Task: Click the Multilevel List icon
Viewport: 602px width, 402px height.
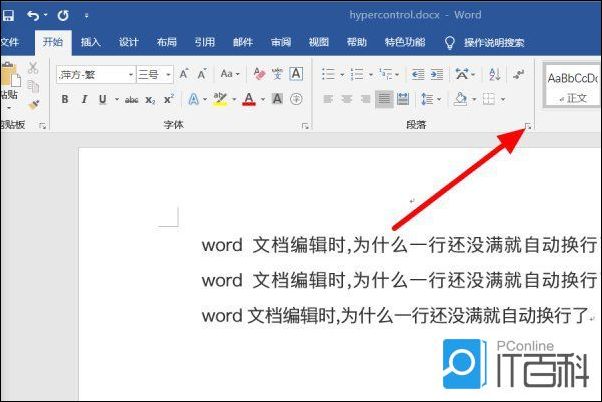Action: pos(385,74)
